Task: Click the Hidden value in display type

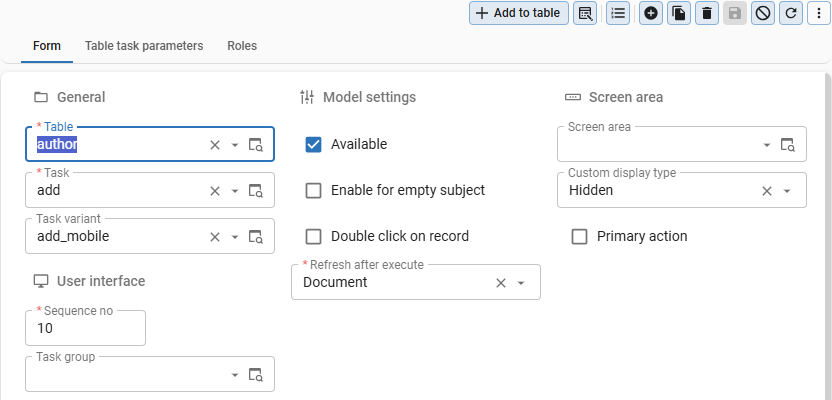Action: (x=591, y=190)
